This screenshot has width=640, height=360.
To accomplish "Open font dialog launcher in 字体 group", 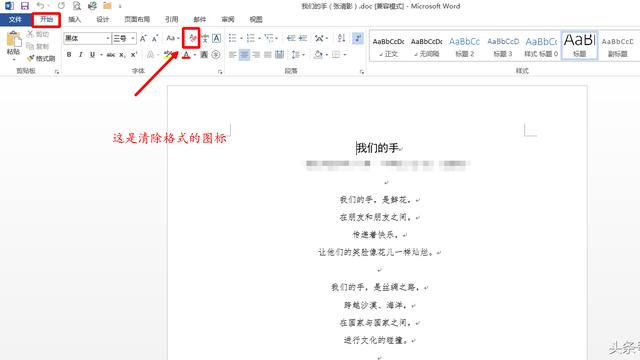I will click(x=220, y=72).
